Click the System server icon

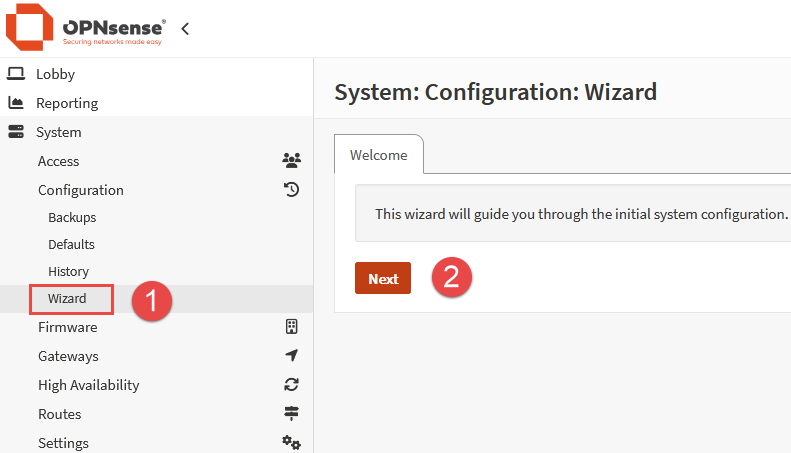[x=16, y=132]
